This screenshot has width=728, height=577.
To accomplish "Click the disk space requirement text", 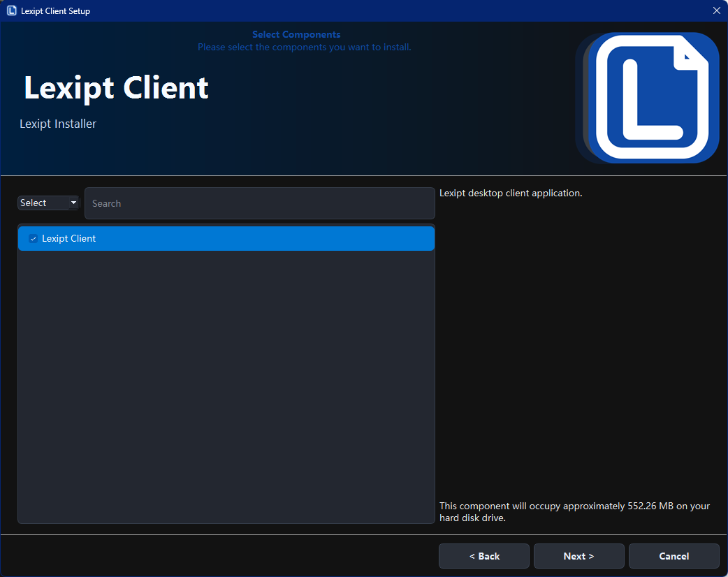I will (574, 511).
